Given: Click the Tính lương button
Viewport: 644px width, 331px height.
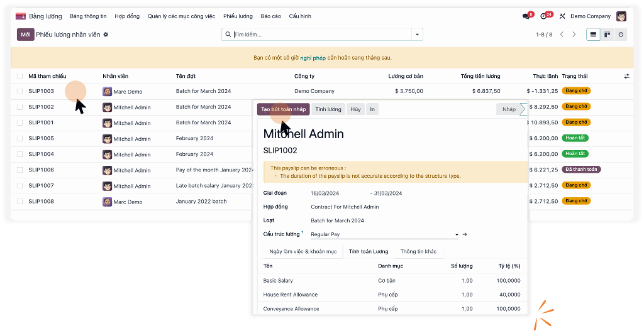Looking at the screenshot, I should [328, 109].
